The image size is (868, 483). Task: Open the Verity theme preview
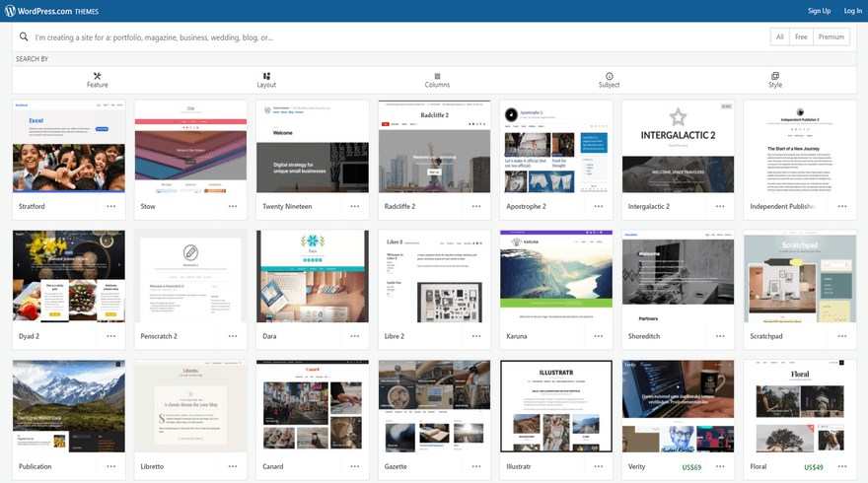[x=678, y=407]
